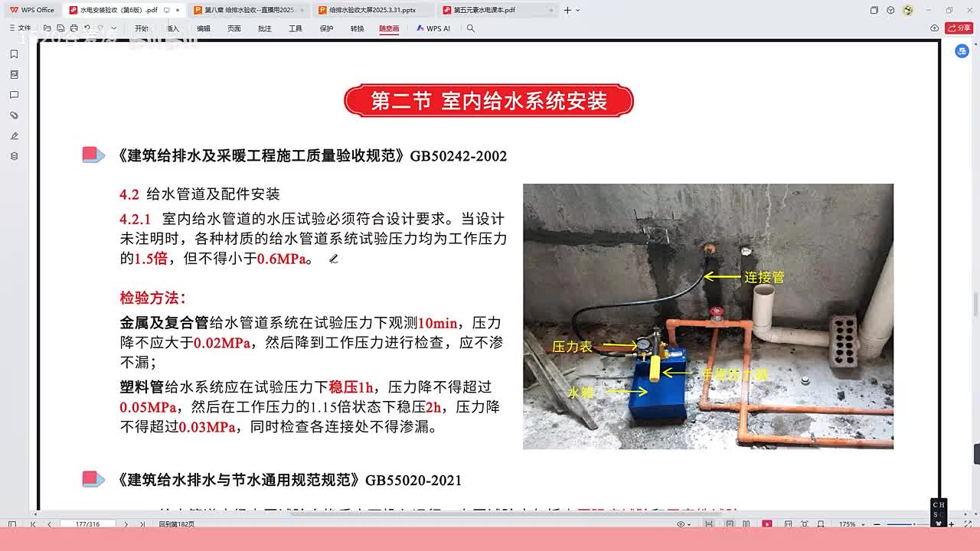
Task: Click the 回到第182页 return link
Action: (x=176, y=524)
